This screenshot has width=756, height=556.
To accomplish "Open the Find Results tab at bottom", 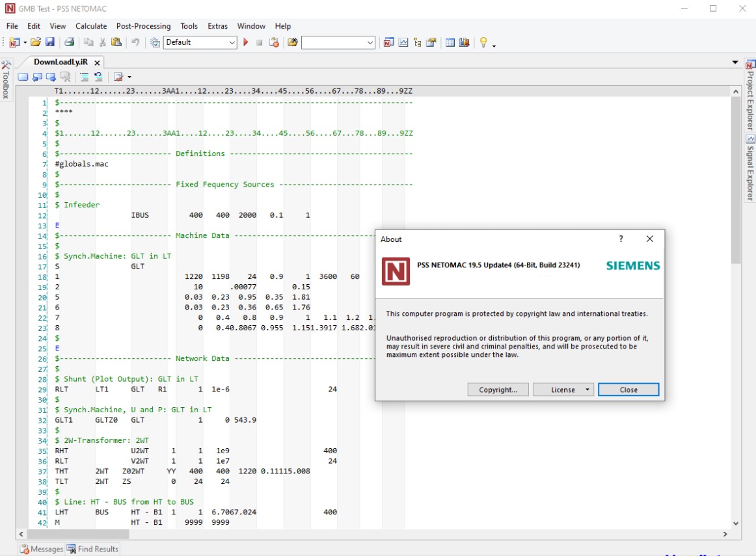I will pos(92,549).
